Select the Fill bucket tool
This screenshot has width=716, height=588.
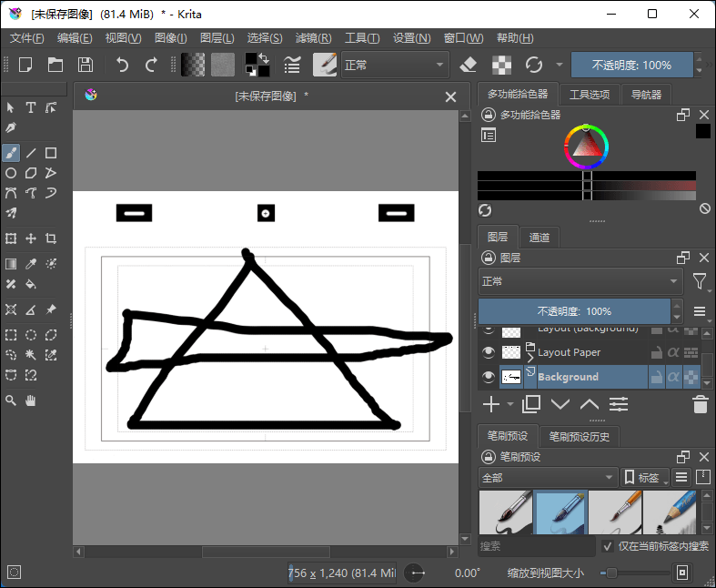(31, 284)
